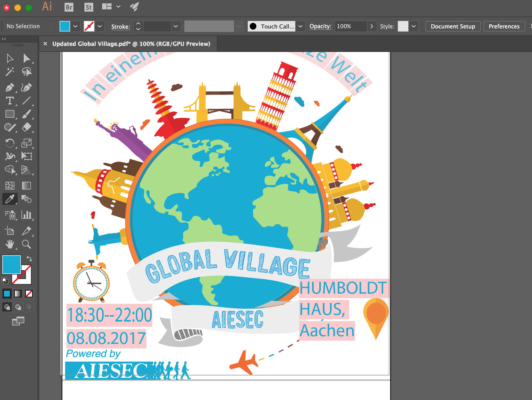Open Adobe Bridge via Br icon
Viewport: 532px width, 400px height.
click(69, 7)
